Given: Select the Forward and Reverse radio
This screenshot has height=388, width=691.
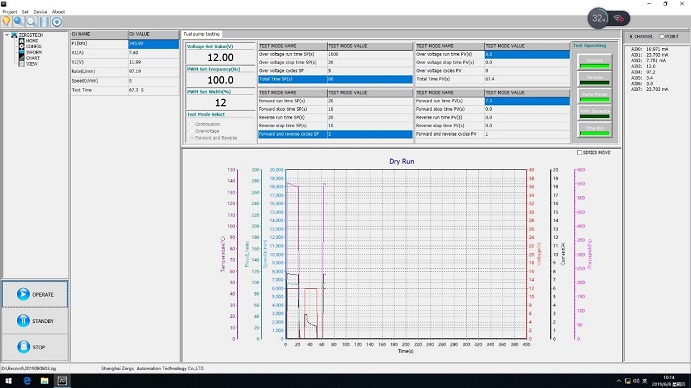Looking at the screenshot, I should 192,138.
